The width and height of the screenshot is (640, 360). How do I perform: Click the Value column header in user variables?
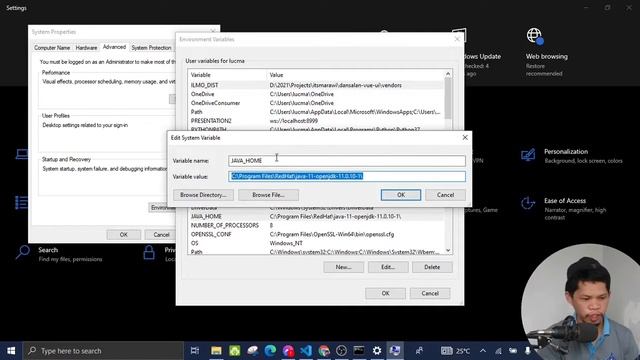355,75
